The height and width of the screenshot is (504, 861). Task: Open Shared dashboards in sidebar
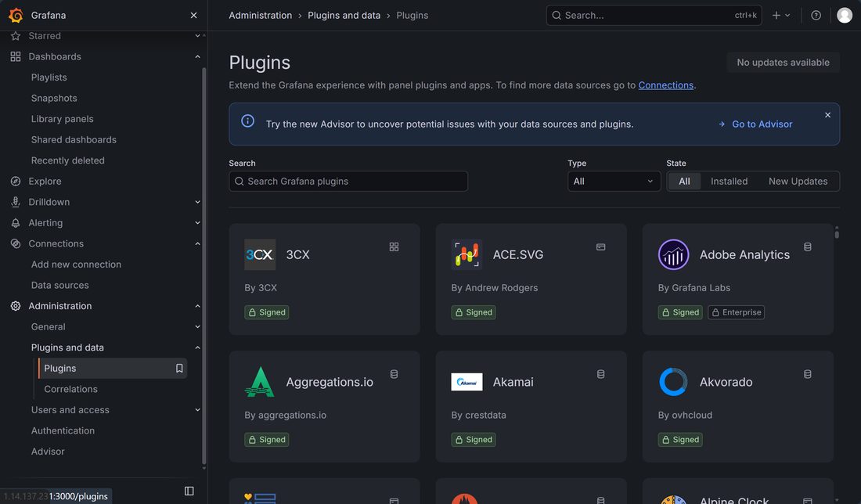tap(74, 140)
